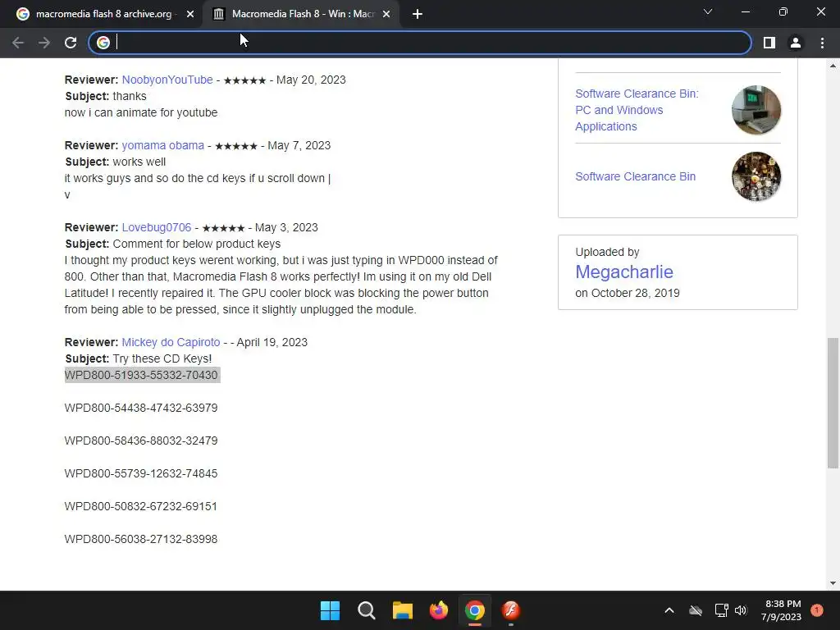Open Windows taskbar search

click(x=367, y=610)
